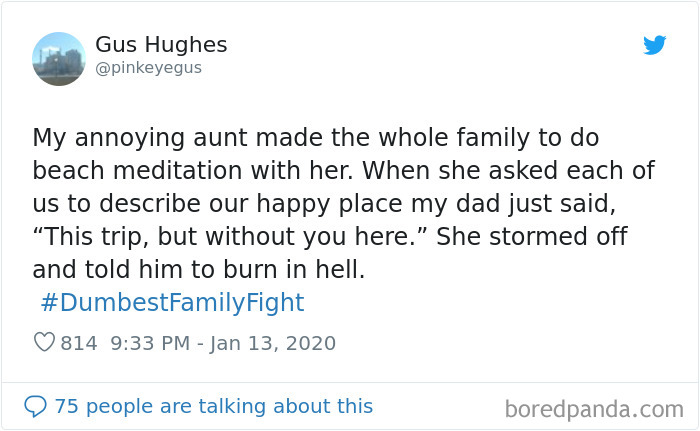The image size is (700, 431).
Task: Like the tweet with the heart icon
Action: [x=44, y=343]
